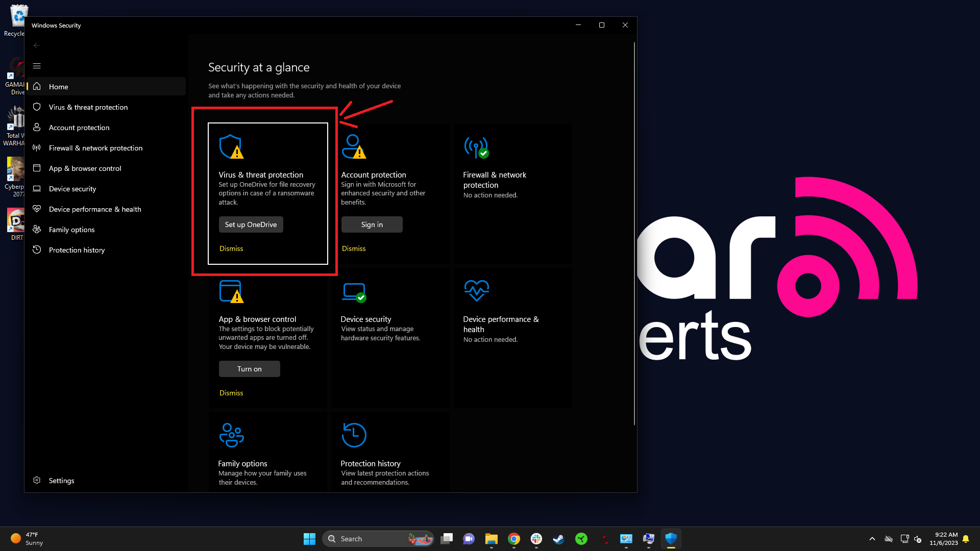
Task: Click the Firewall & network antenna tile icon
Action: pyautogui.click(x=476, y=147)
